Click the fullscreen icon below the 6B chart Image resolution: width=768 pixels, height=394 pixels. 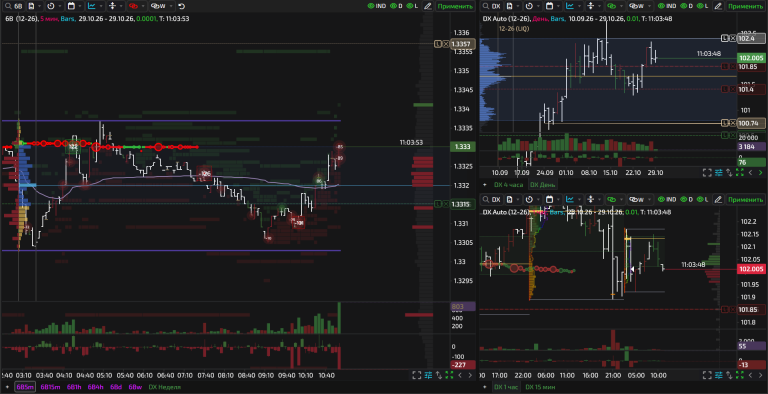[x=416, y=375]
